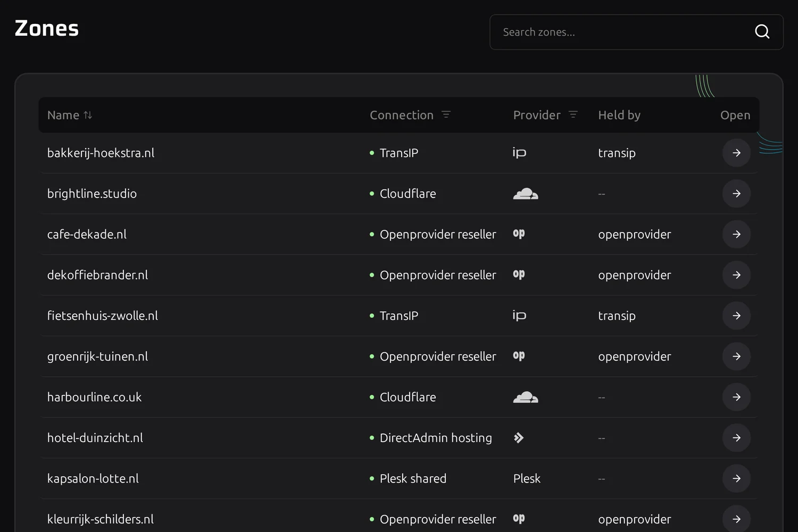Select the fietsenhuis-zwolle.nl zone name
798x532 pixels.
click(x=103, y=315)
